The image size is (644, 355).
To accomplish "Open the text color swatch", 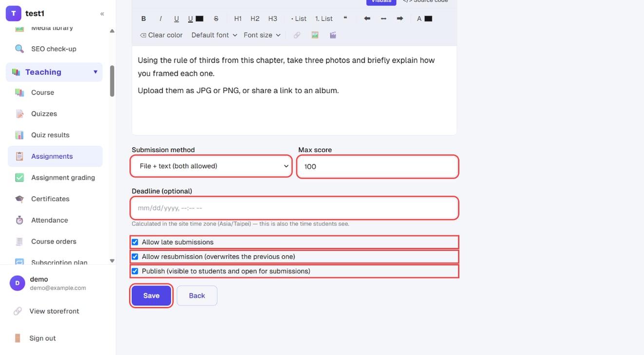I will point(429,19).
